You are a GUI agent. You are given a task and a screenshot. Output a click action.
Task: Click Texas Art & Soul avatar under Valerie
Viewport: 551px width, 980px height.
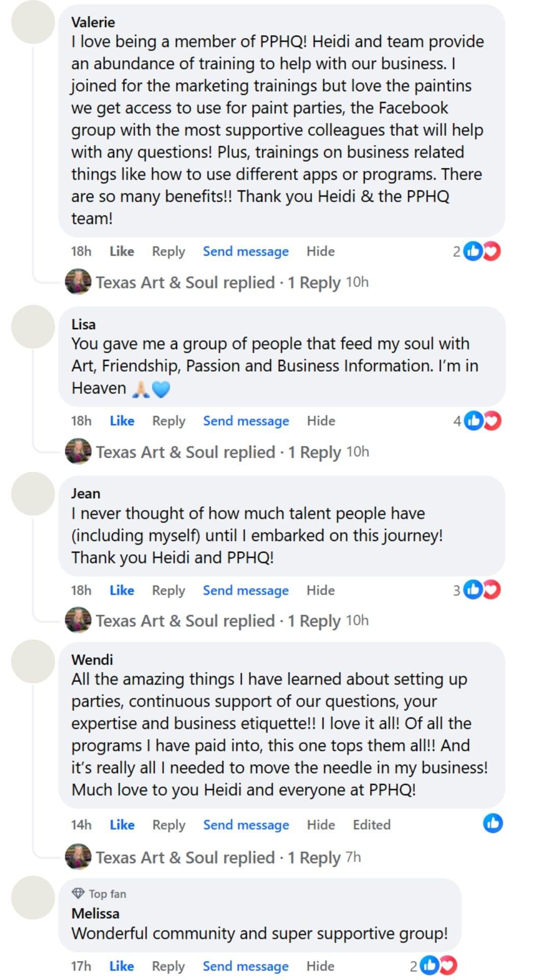click(x=78, y=282)
